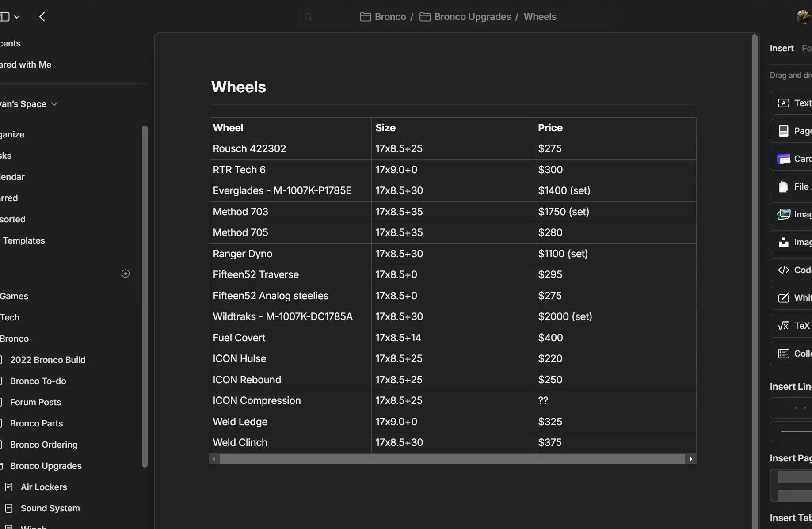This screenshot has height=529, width=812.
Task: Insert a Text block
Action: click(x=791, y=103)
